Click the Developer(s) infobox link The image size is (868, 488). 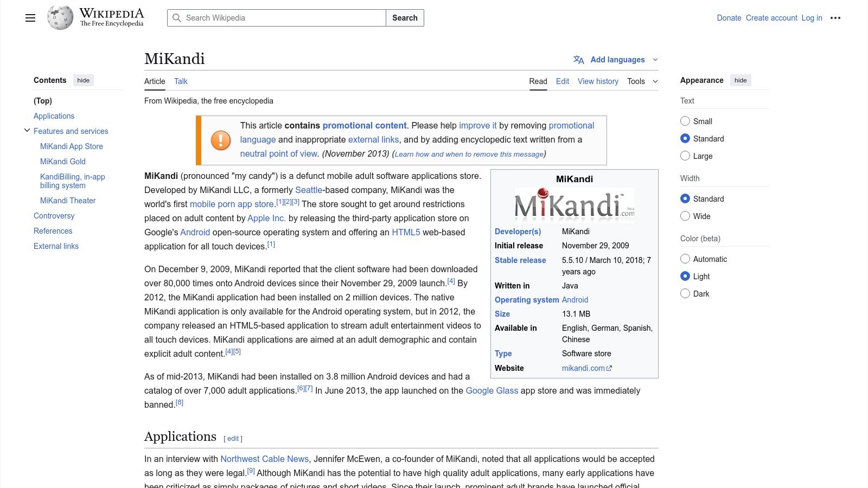(x=518, y=232)
